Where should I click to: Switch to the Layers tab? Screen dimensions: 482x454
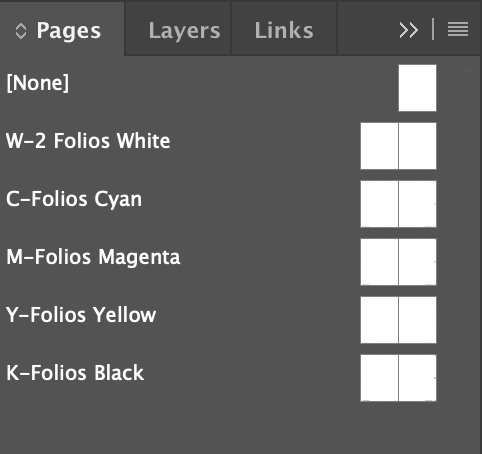pos(184,31)
